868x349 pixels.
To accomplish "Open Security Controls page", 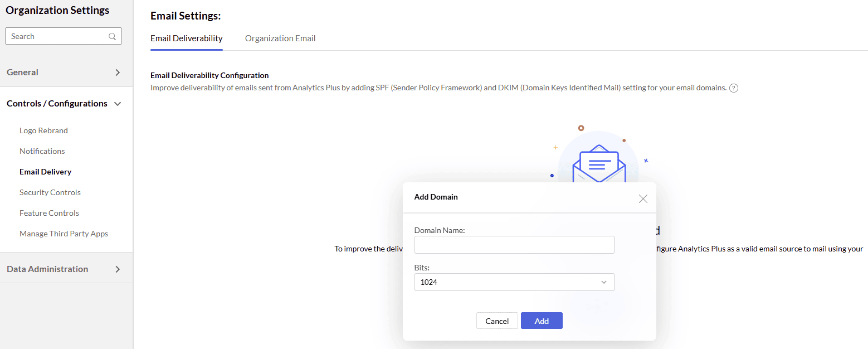I will click(50, 192).
